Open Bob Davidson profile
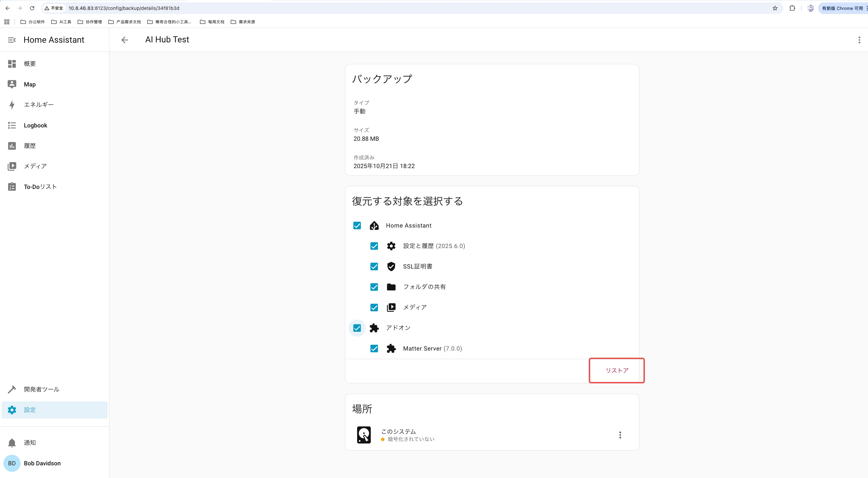868x478 pixels. click(x=42, y=463)
